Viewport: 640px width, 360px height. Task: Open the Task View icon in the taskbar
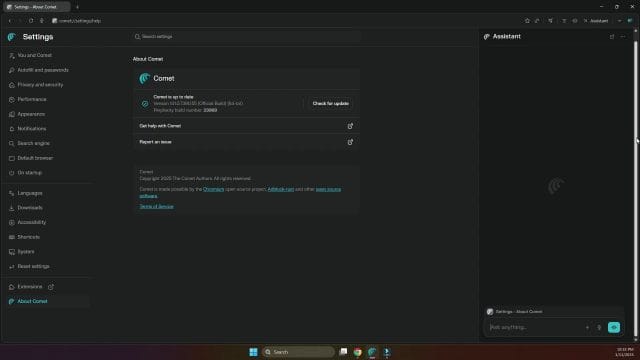[x=343, y=352]
